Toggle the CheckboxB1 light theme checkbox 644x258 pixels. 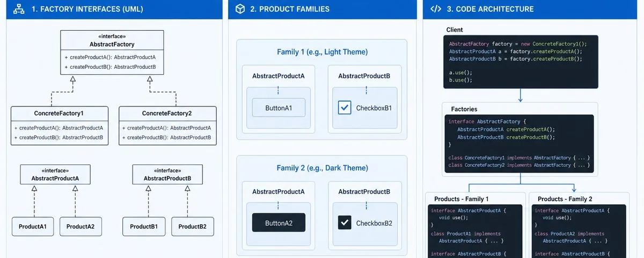tap(345, 107)
